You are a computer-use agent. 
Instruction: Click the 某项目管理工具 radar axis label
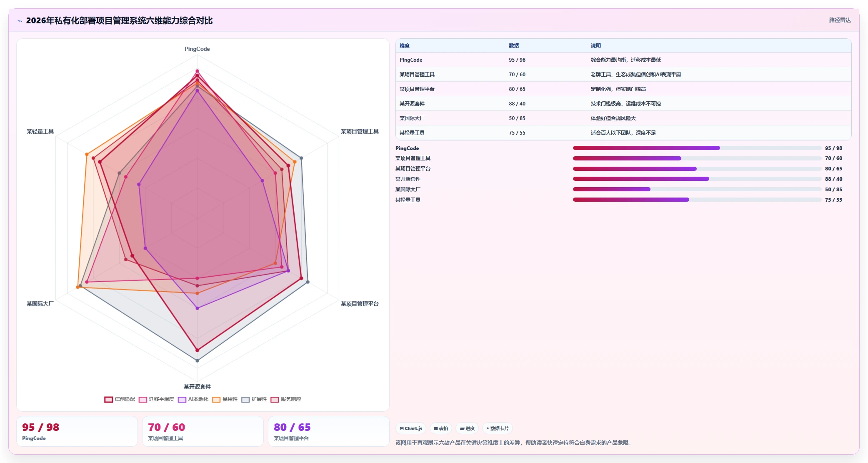tap(360, 131)
